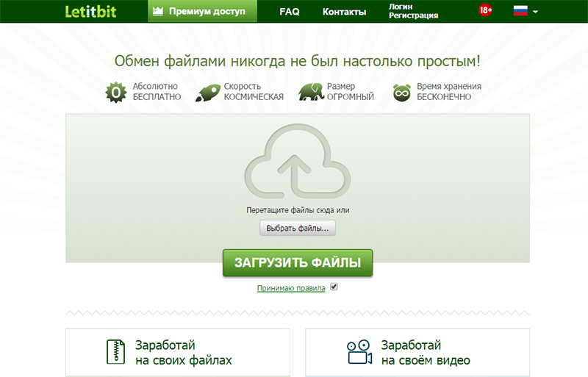Image resolution: width=588 pixels, height=377 pixels.
Task: Click the Letitbit logo
Action: [x=90, y=11]
